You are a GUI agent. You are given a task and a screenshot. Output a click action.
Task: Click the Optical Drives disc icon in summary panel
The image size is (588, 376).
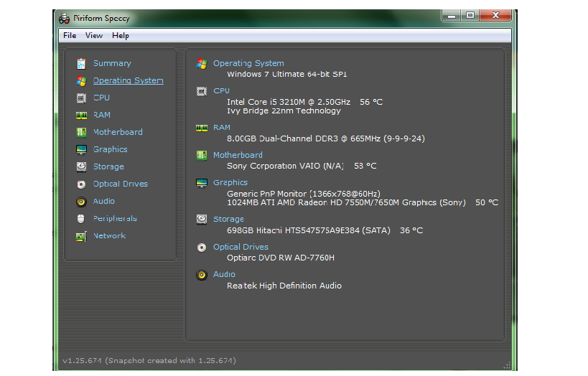tap(201, 248)
